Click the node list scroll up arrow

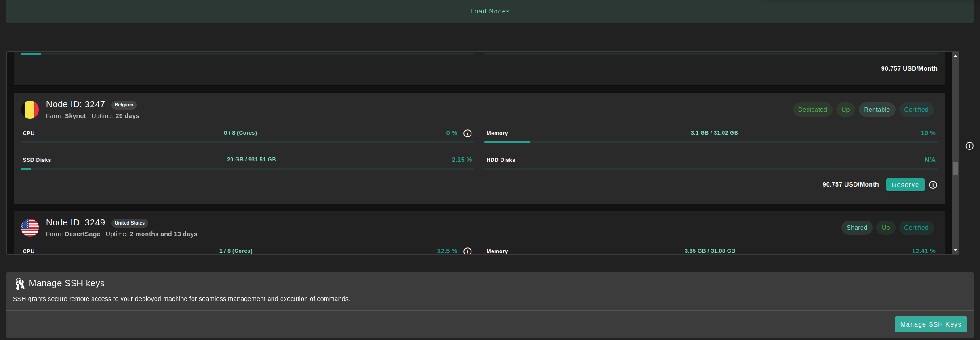pos(955,56)
